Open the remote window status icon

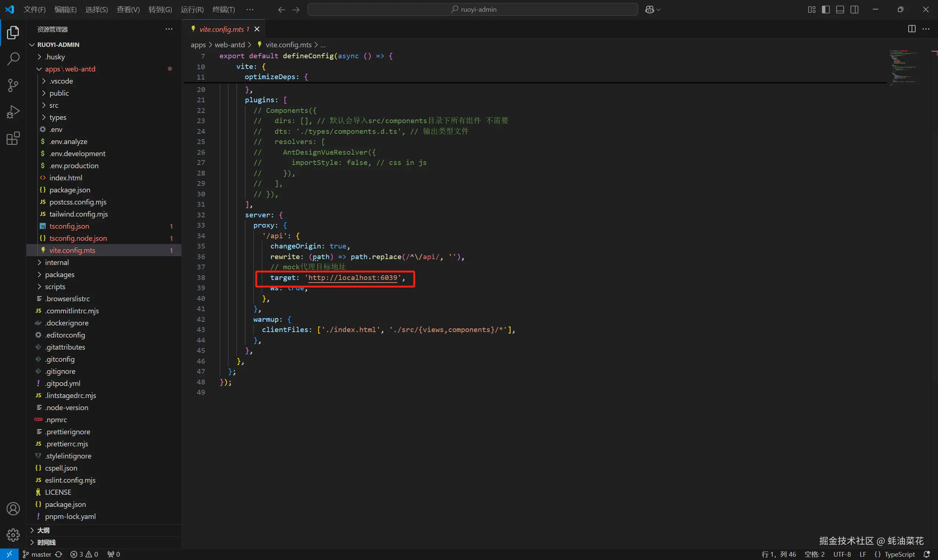9,554
